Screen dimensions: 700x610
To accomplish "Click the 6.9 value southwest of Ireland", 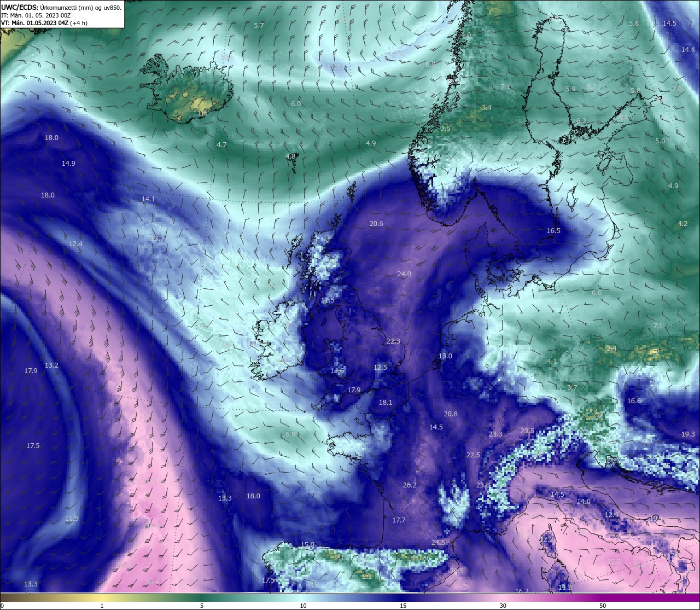I will [x=290, y=434].
